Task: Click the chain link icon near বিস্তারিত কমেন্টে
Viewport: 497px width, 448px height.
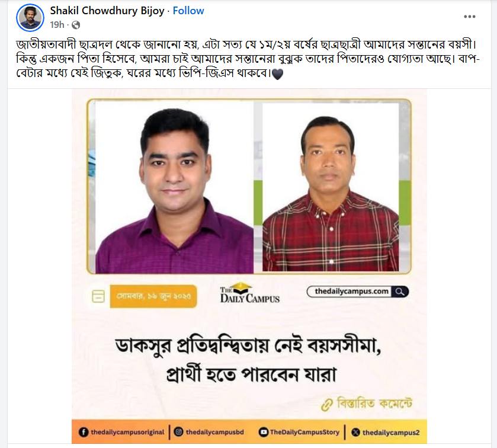Action: coord(326,405)
